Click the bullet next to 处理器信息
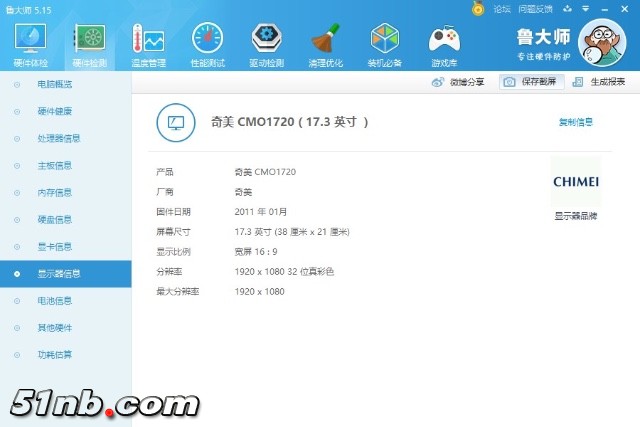Screen dimensions: 640x427 coord(17,139)
